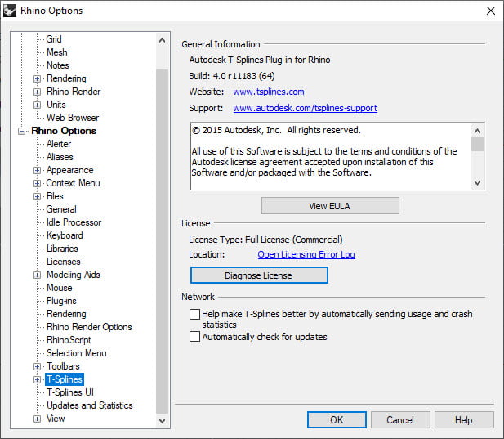Select the Alerter page
Screen dimensions: 504x439
pyautogui.click(x=59, y=144)
